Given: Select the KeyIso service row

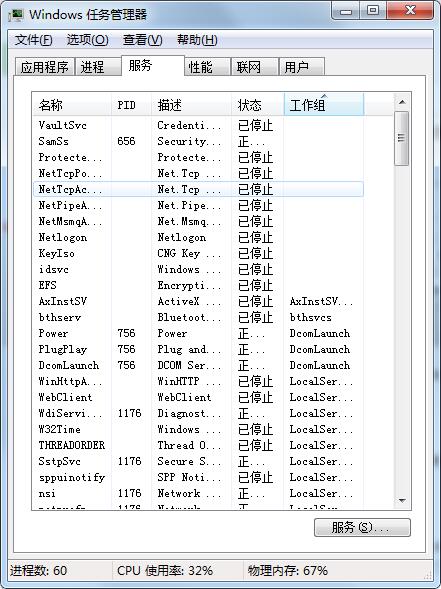Looking at the screenshot, I should tap(198, 253).
